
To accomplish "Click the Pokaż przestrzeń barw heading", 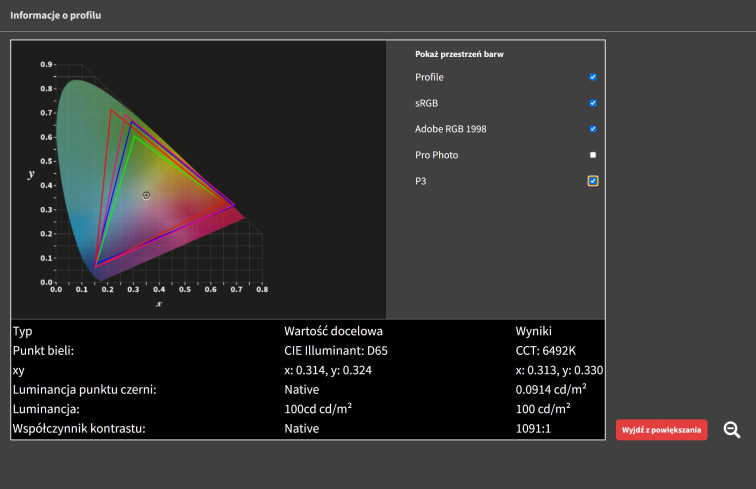I will [x=459, y=54].
